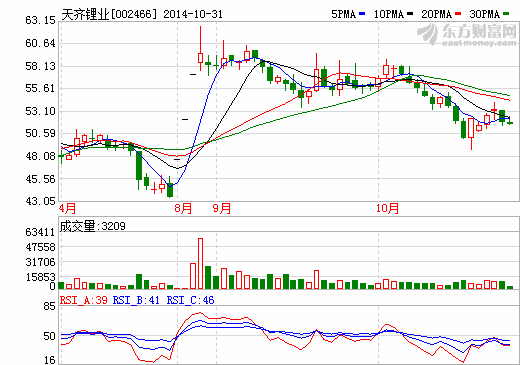520x365 pixels.
Task: Click the 45.56 price axis label
Action: coord(40,179)
